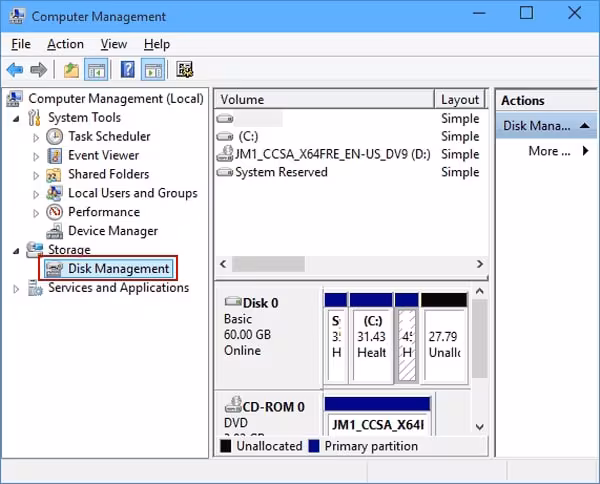
Task: Collapse the Storage tree node
Action: click(16, 251)
